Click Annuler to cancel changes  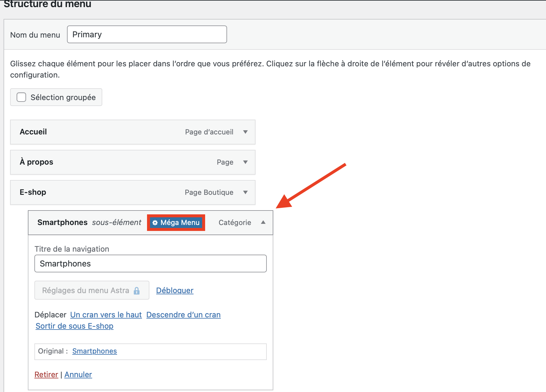pyautogui.click(x=78, y=375)
